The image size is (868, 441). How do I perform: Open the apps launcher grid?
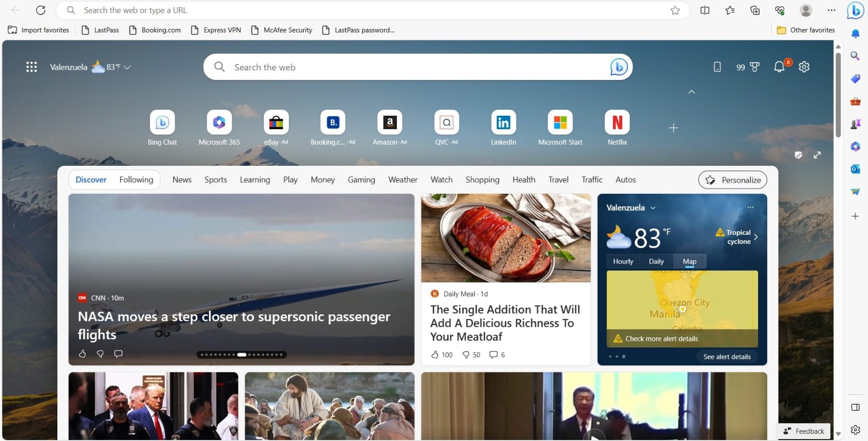coord(31,67)
